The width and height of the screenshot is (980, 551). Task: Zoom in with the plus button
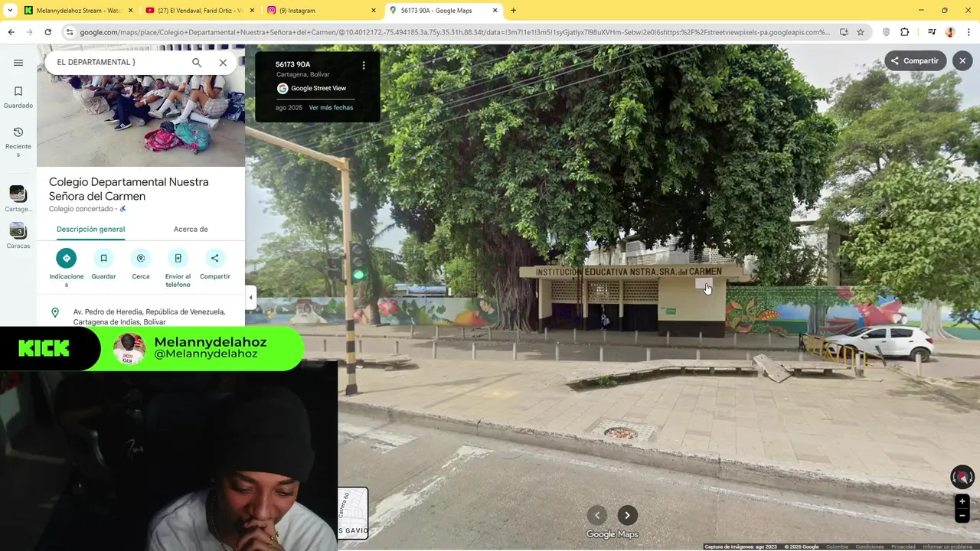click(x=962, y=501)
